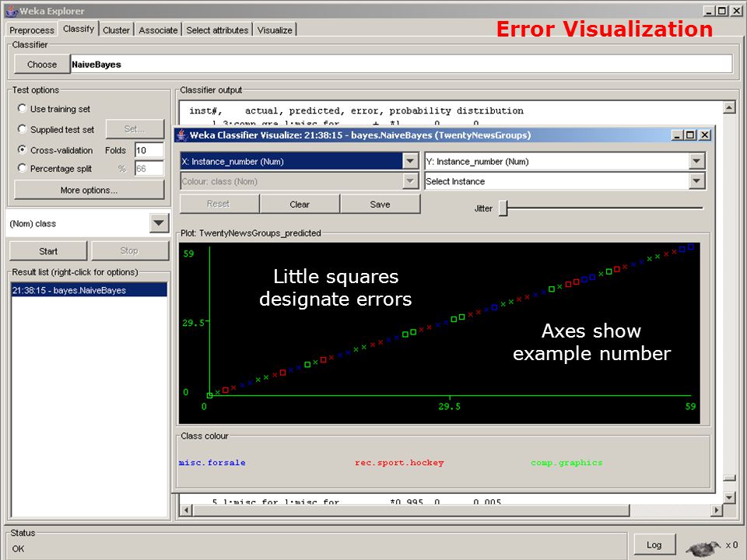Open the Colour: class (Nom) dropdown
Viewport: 747px width, 560px height.
click(x=410, y=181)
